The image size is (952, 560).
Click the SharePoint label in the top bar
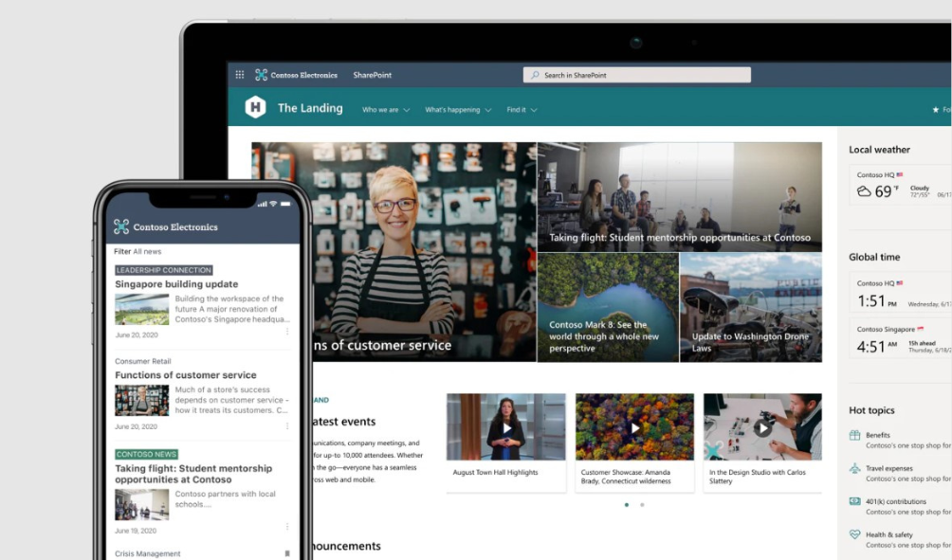tap(373, 75)
